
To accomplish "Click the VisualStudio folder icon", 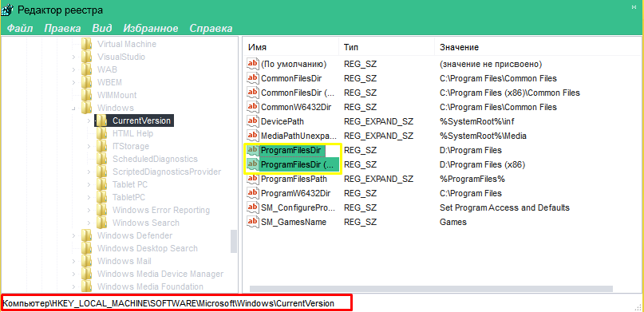I will tap(86, 57).
